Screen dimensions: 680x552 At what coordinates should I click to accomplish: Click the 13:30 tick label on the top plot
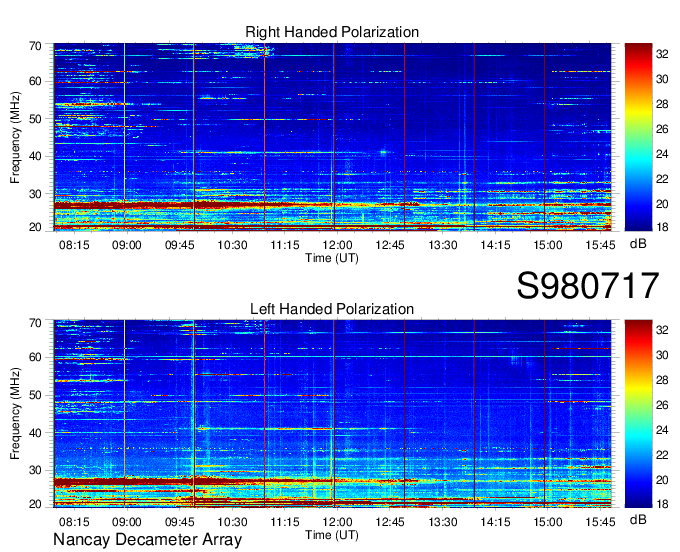[443, 245]
